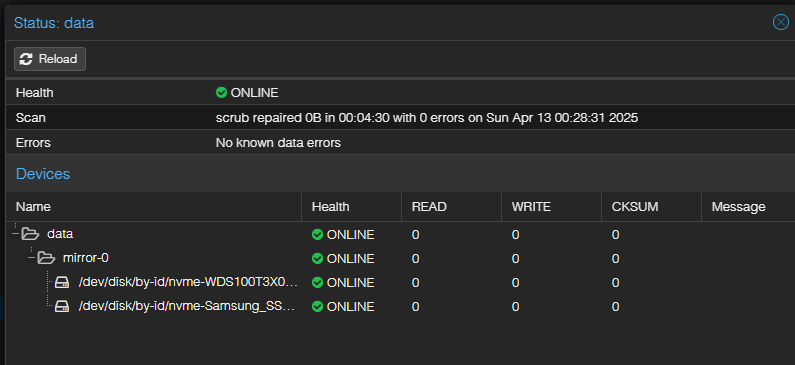Click the Samsung SSD disk drive icon
This screenshot has width=795, height=365.
[62, 307]
